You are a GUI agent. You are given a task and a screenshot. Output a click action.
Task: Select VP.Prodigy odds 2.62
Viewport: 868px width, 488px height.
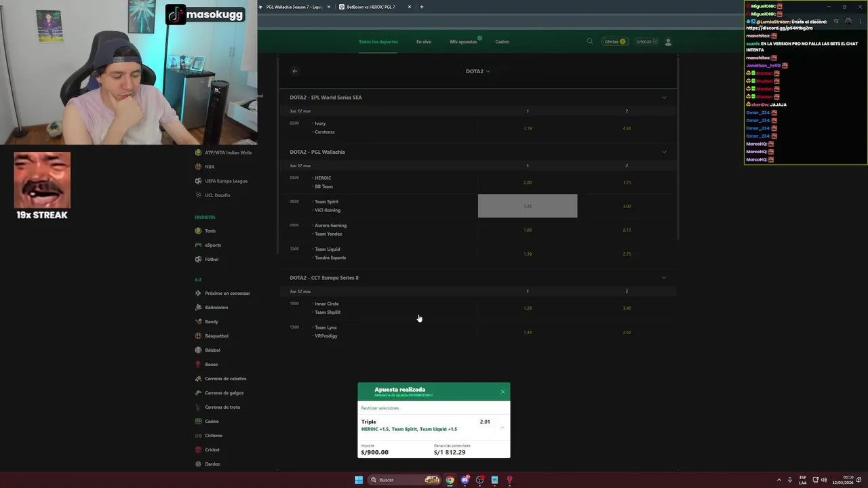coord(627,332)
